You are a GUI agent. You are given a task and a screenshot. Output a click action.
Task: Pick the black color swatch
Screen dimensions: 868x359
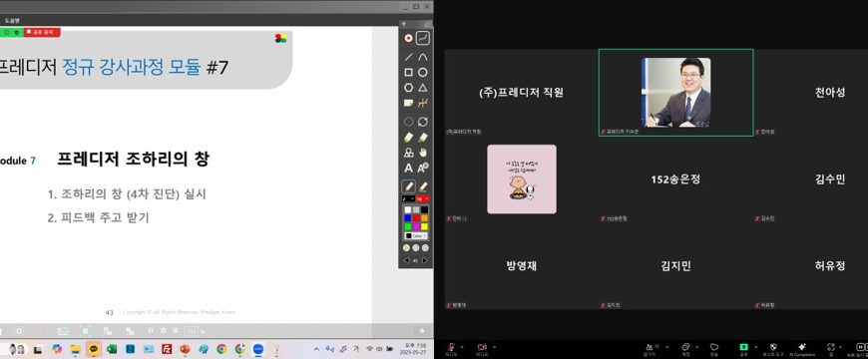pyautogui.click(x=425, y=209)
